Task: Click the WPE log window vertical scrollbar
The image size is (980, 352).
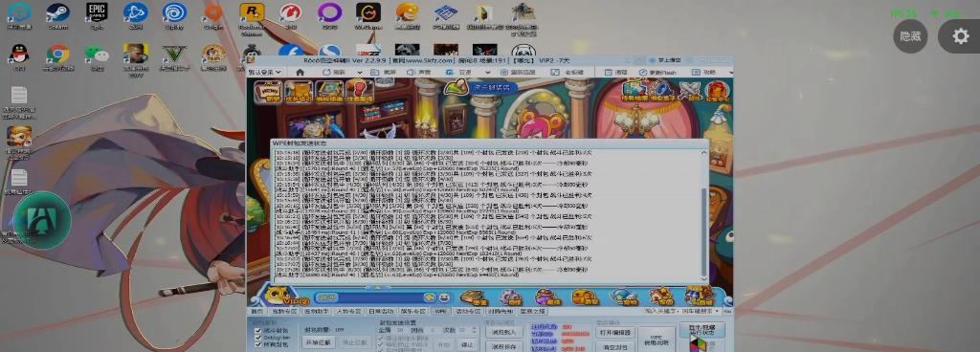Action: tap(704, 215)
